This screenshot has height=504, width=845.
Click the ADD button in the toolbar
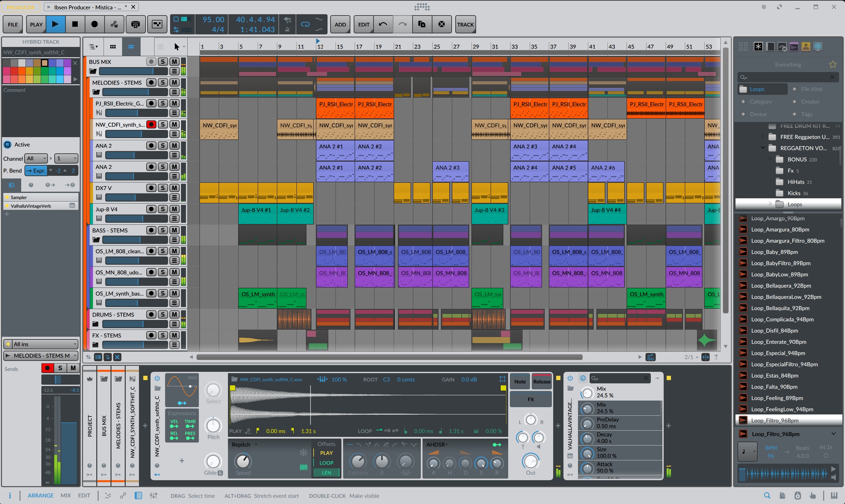[340, 24]
